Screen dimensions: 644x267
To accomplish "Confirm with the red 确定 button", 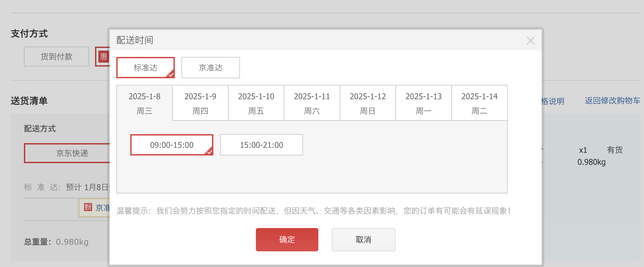I will click(287, 240).
